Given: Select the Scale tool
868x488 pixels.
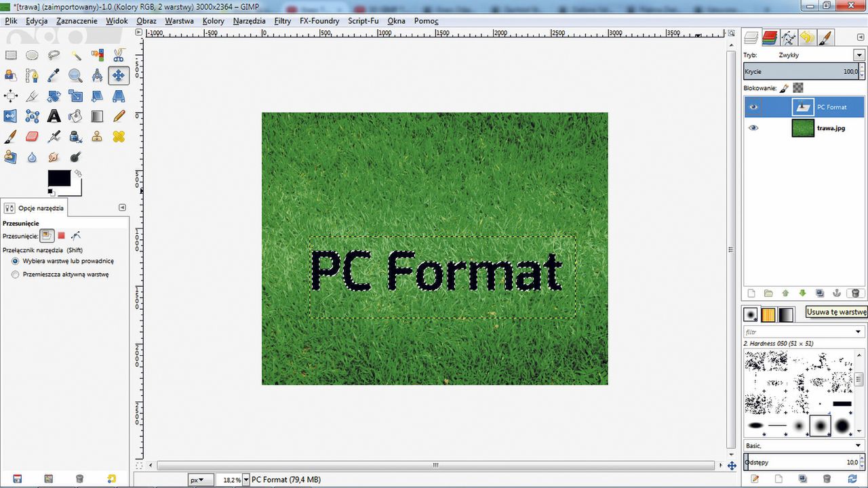Looking at the screenshot, I should [75, 96].
